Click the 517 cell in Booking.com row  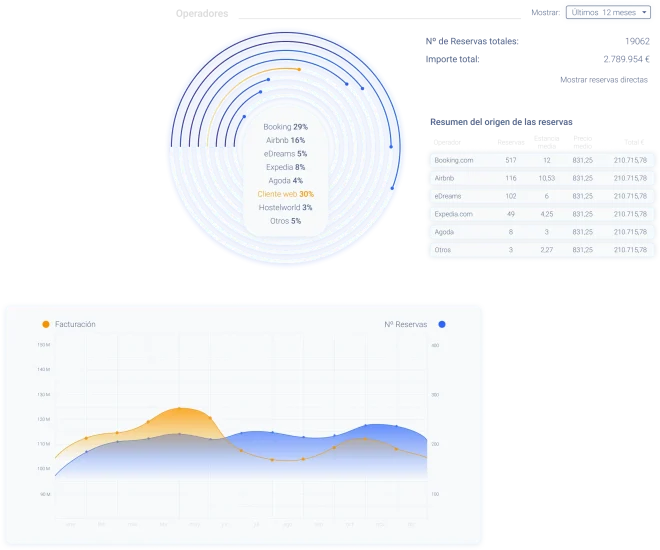pyautogui.click(x=510, y=160)
